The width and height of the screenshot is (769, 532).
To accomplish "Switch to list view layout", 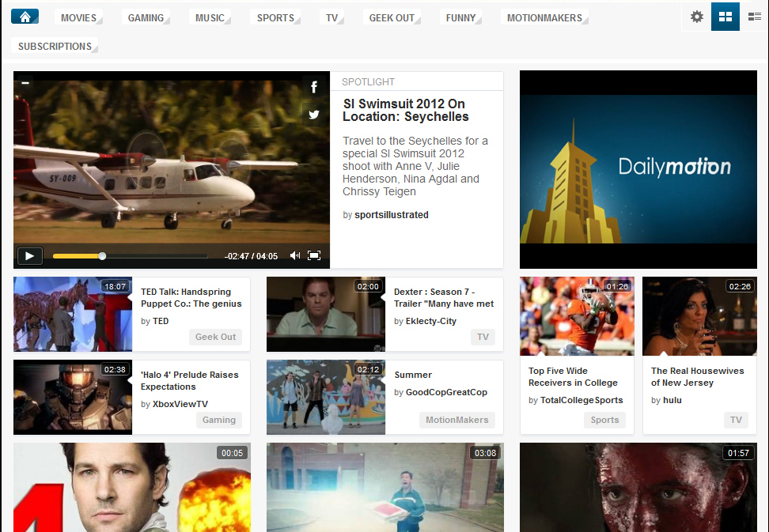I will tap(754, 17).
